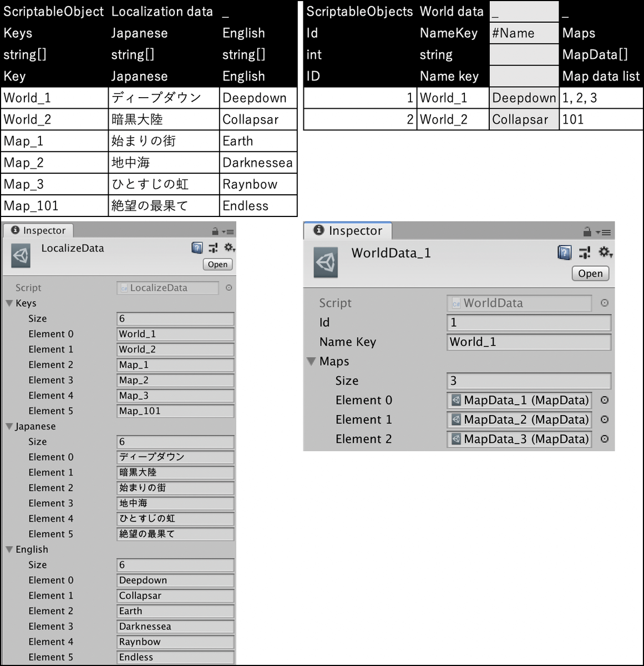644x666 pixels.
Task: Click the help book icon beside LocalizeData
Action: point(197,248)
